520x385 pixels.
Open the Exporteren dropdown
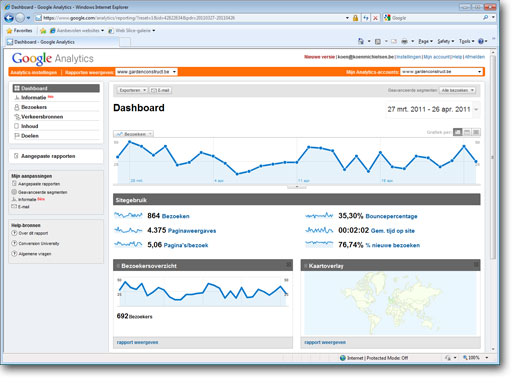[x=132, y=90]
